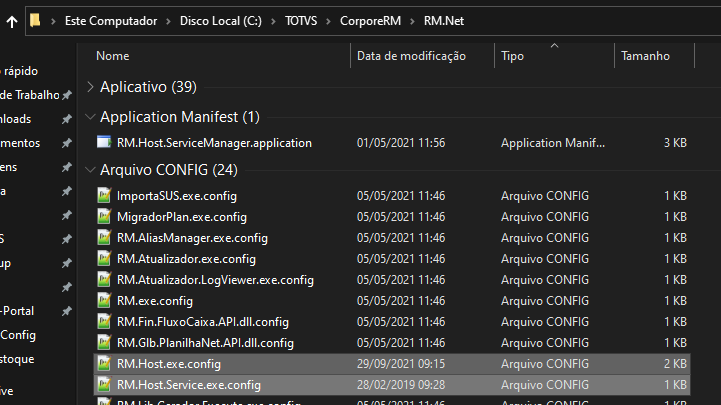
Task: Sort by the Nome column header
Action: click(x=113, y=56)
